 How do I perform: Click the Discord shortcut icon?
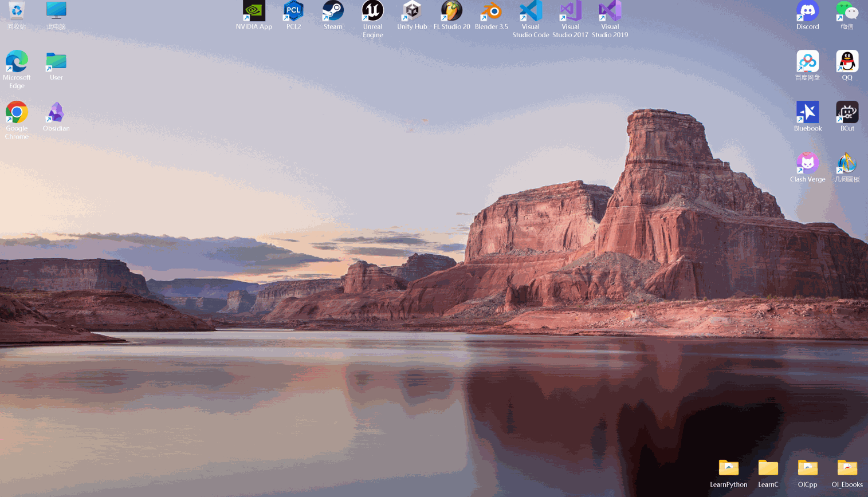(x=807, y=11)
